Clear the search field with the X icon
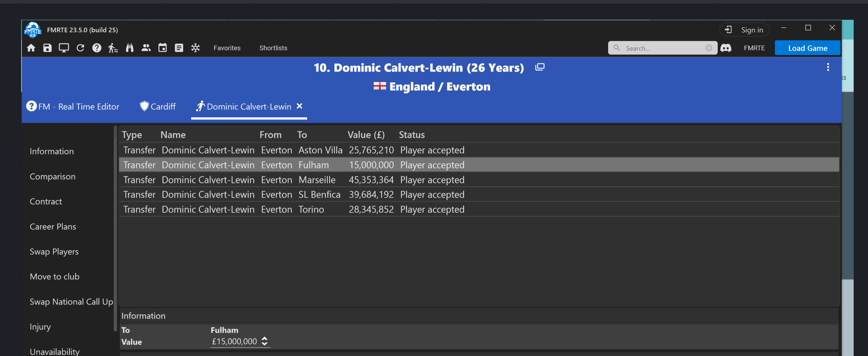Image resolution: width=868 pixels, height=356 pixels. click(x=709, y=48)
